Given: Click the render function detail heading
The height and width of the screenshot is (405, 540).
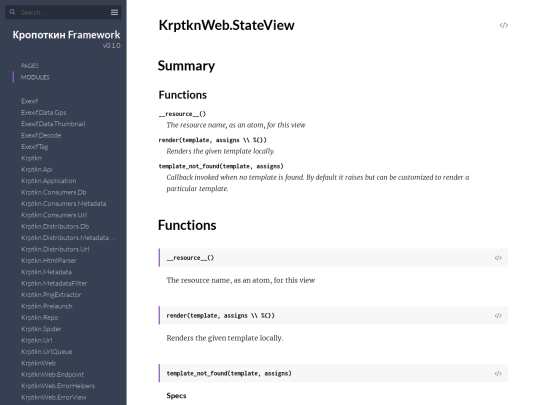Looking at the screenshot, I should [220, 316].
